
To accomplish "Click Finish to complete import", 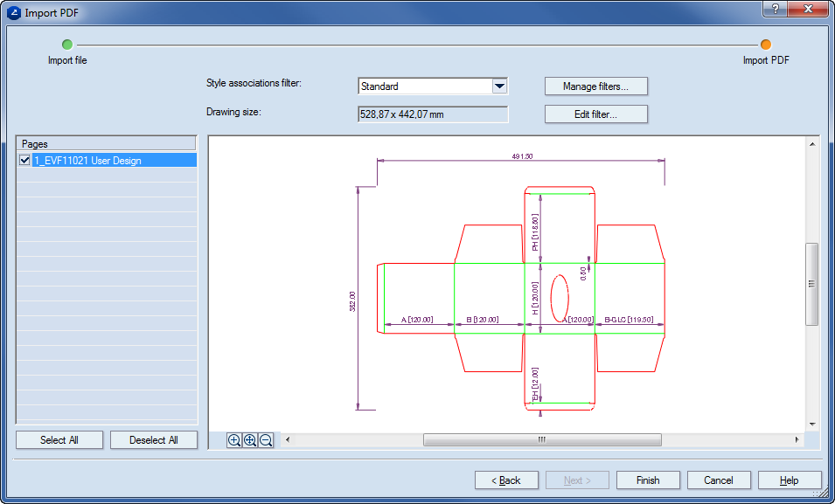I will pos(648,480).
